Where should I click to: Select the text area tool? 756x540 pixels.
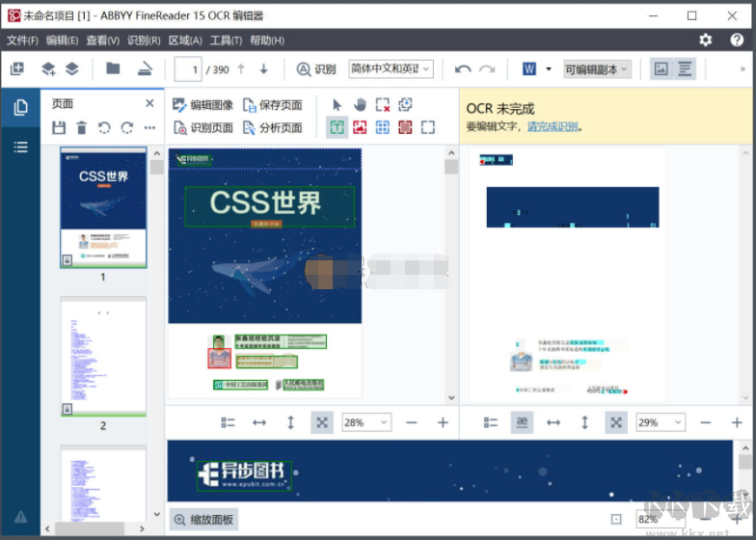tap(337, 127)
